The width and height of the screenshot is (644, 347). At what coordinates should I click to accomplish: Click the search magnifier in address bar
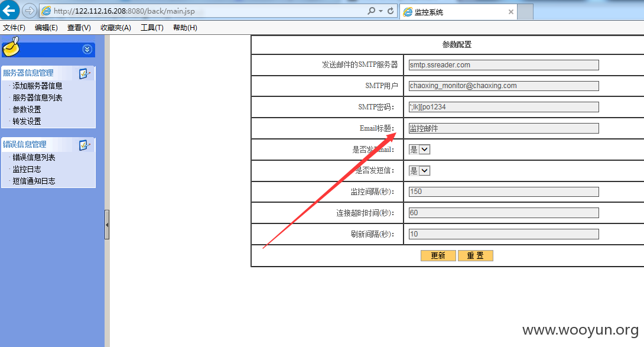coord(371,11)
